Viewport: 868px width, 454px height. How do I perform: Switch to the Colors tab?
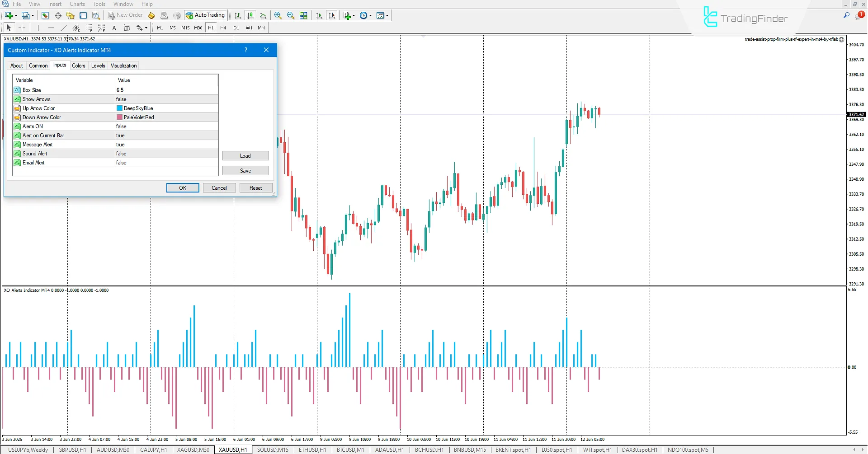click(x=79, y=66)
